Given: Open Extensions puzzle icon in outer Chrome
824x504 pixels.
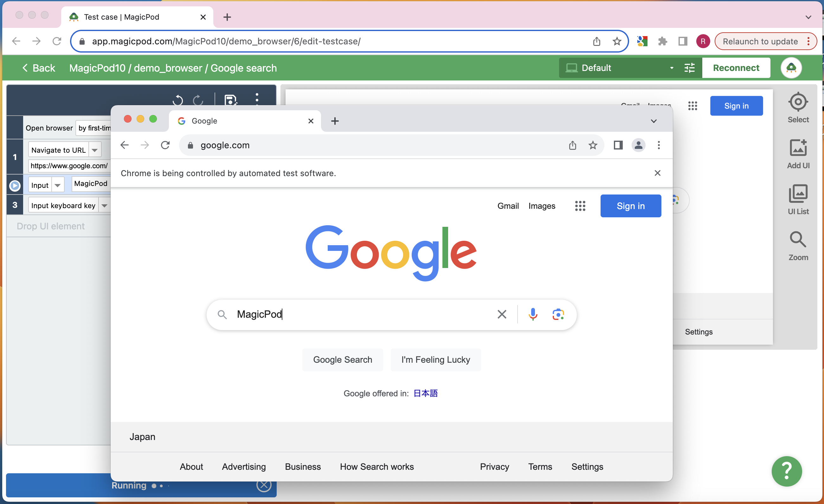Looking at the screenshot, I should [x=662, y=41].
